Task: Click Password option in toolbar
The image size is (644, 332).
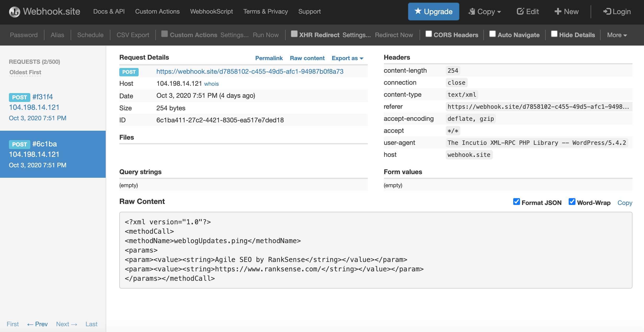Action: coord(24,35)
